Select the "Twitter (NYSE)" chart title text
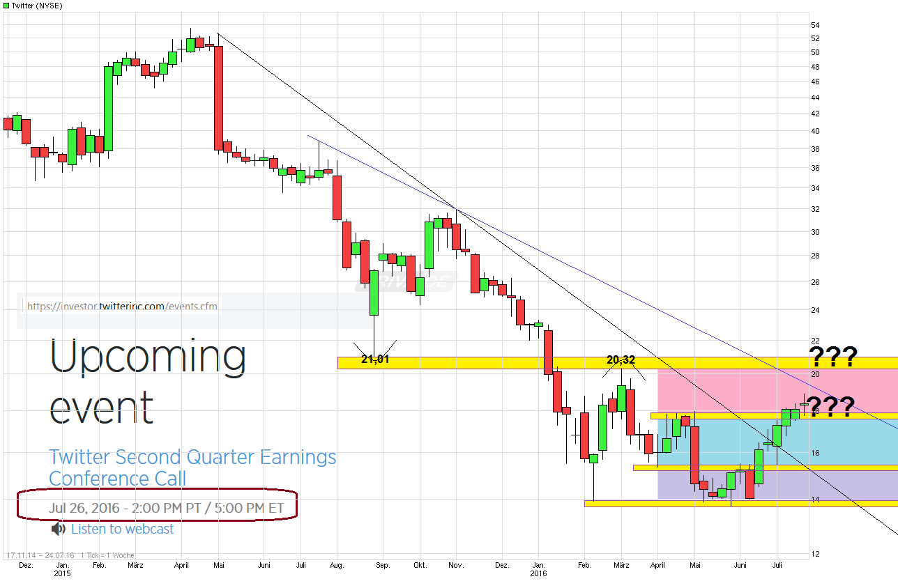 point(36,5)
